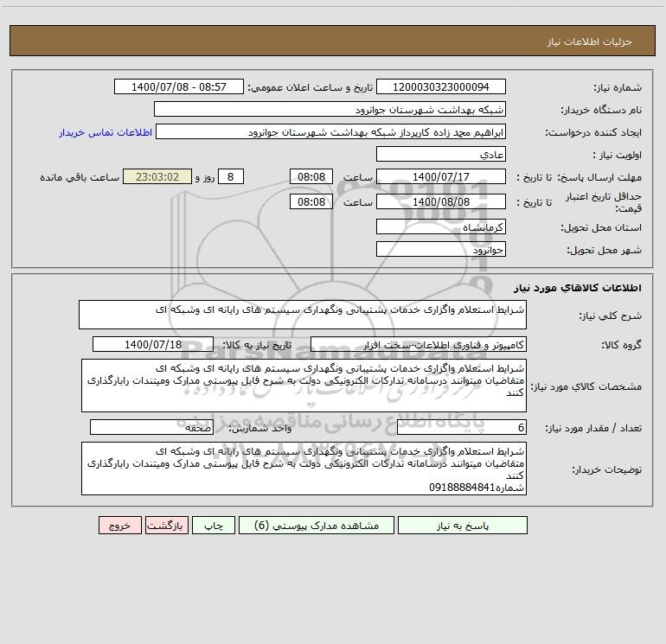Click buyer name field شبکه بهداشت شهرستان جوانرود
666x644 pixels.
(330, 109)
